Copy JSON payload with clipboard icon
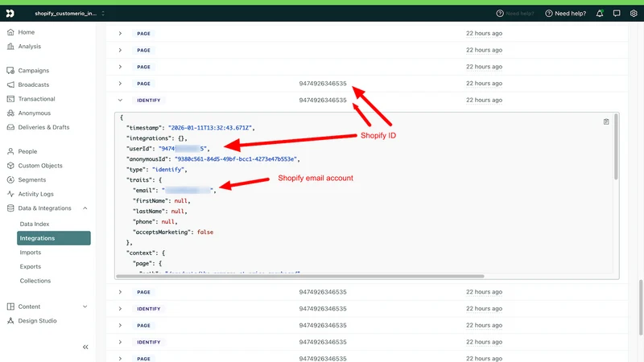The width and height of the screenshot is (644, 362). coord(606,122)
